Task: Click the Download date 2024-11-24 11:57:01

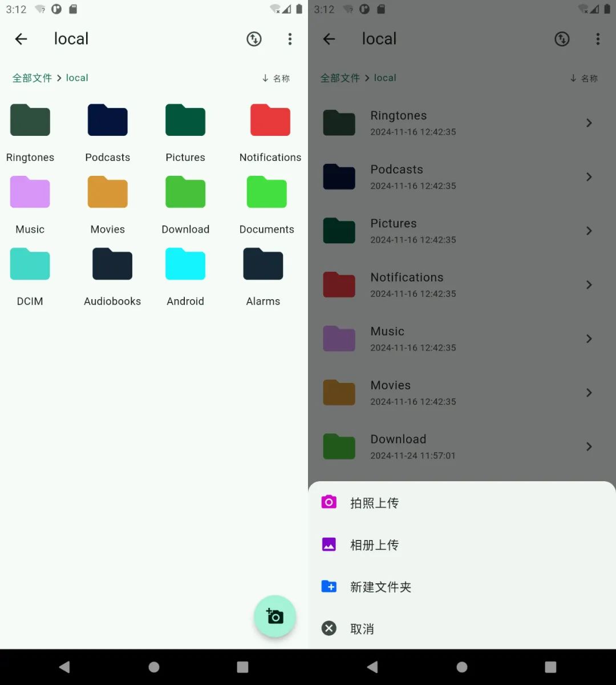Action: [x=413, y=456]
